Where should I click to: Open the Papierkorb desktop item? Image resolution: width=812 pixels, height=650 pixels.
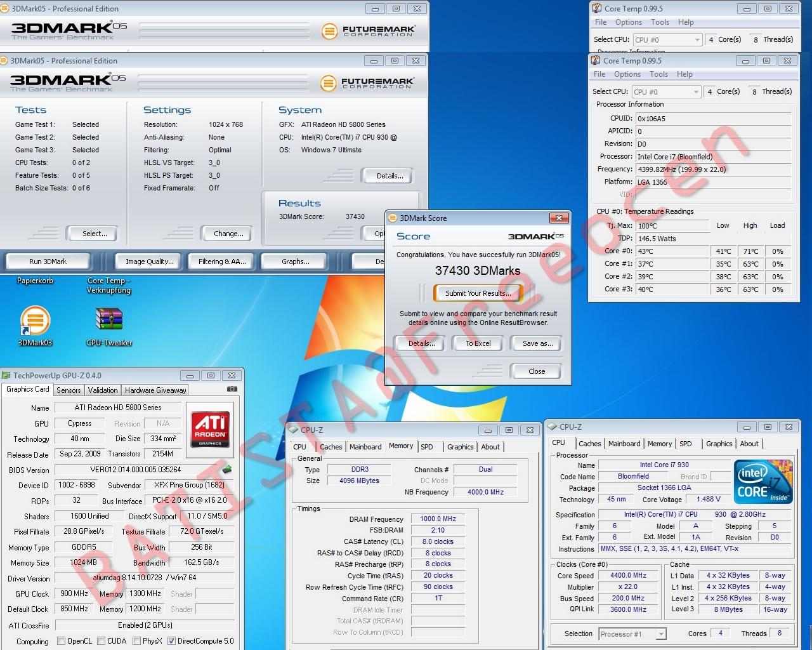35,281
